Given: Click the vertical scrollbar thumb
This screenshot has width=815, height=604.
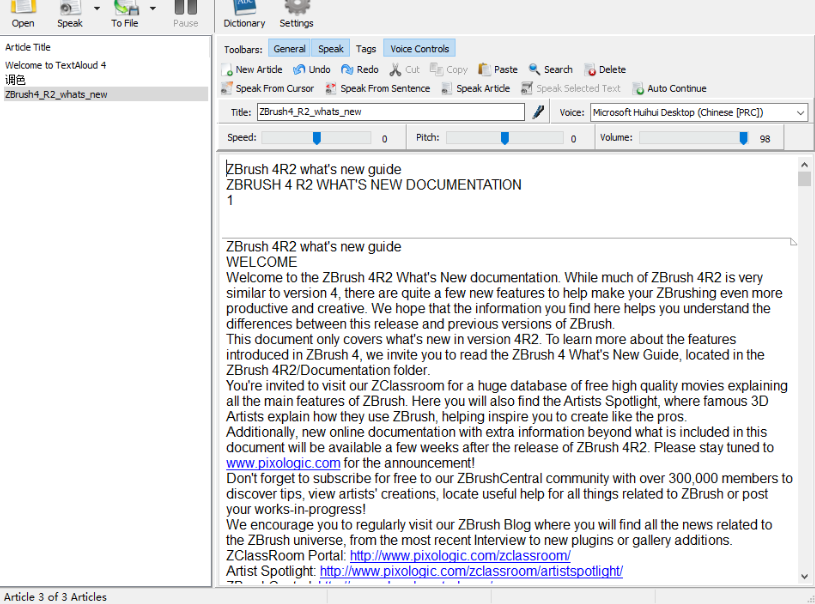Looking at the screenshot, I should click(805, 179).
